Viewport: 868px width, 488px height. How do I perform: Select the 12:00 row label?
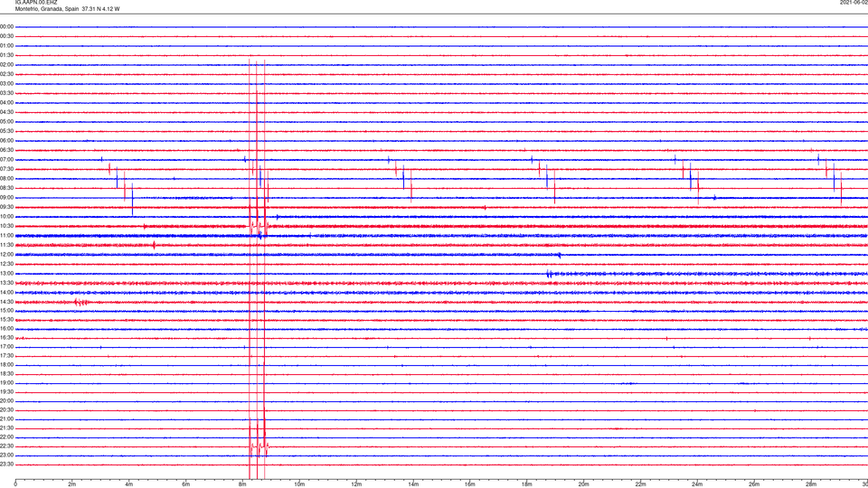coord(6,255)
